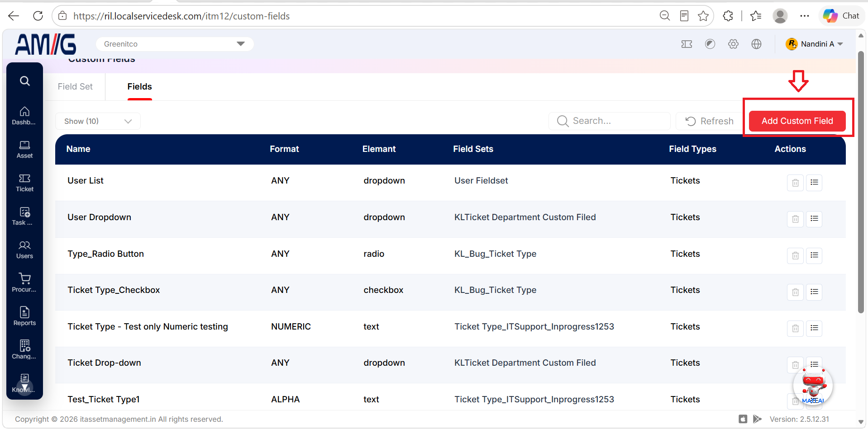868x429 pixels.
Task: Select the Fields tab
Action: pyautogui.click(x=139, y=86)
